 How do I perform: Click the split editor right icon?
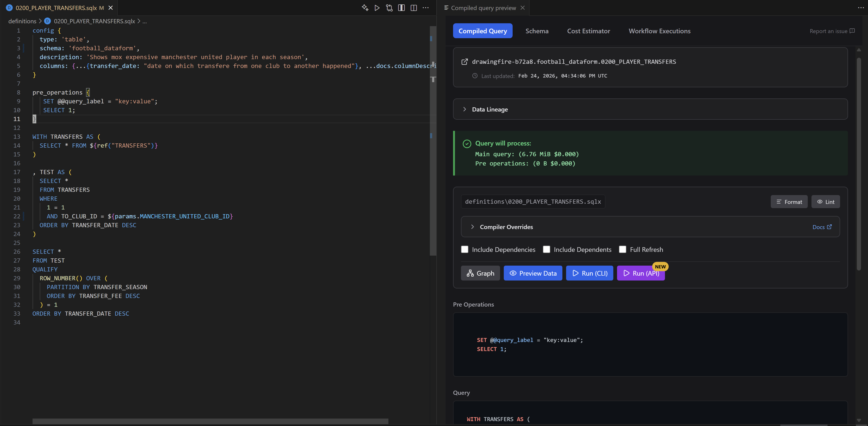[414, 8]
